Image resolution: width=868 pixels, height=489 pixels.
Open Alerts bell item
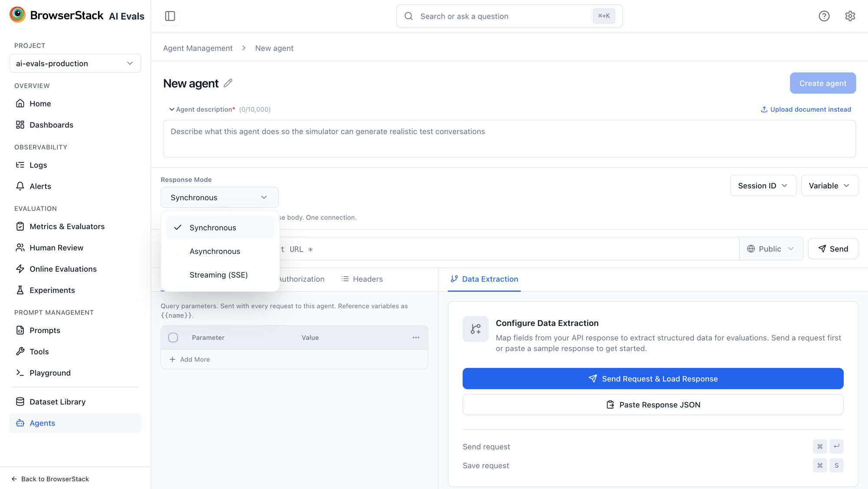click(x=75, y=187)
